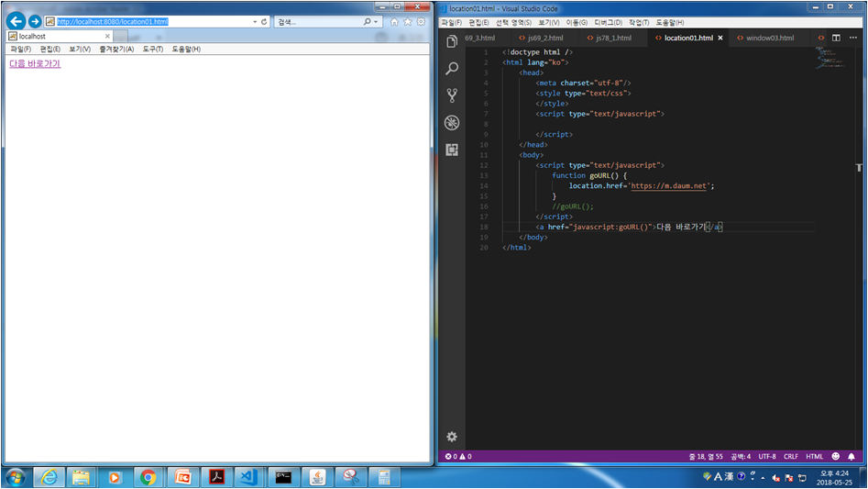Toggle the Hanja 漢 IME button
Viewport: 868px width, 489px height.
pyautogui.click(x=729, y=476)
